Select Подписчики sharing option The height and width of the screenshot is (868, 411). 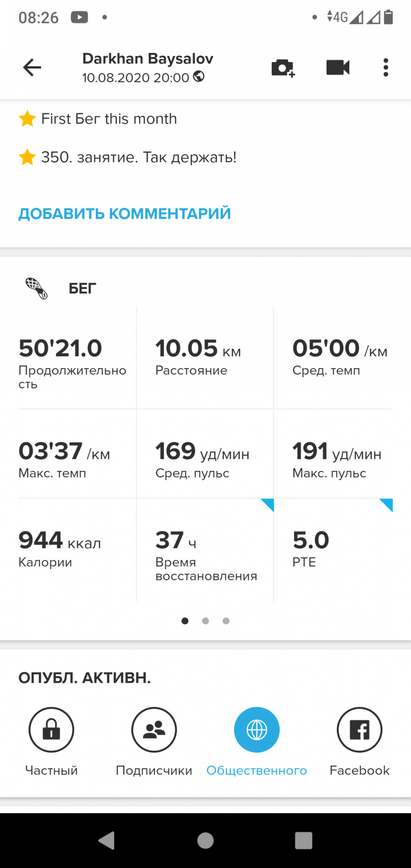pos(154,730)
